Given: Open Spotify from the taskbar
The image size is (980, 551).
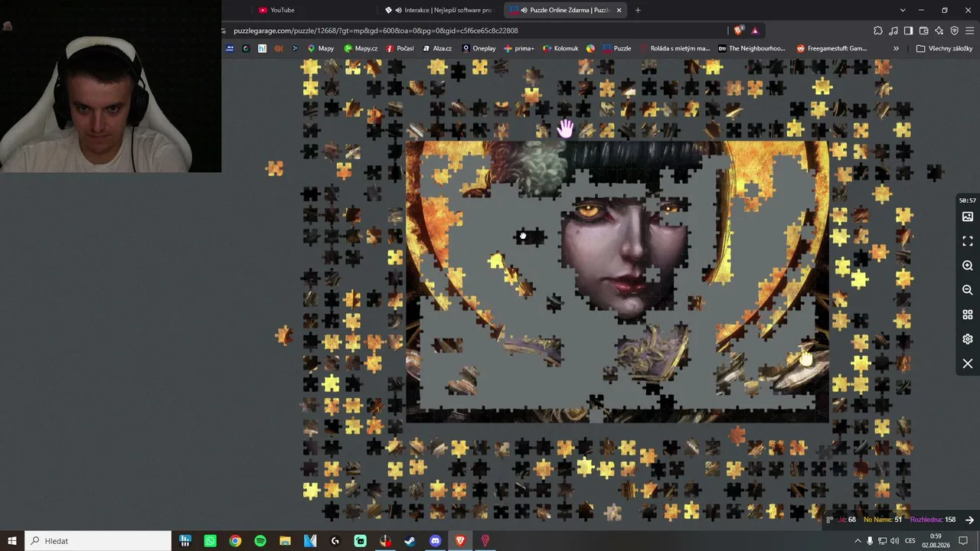Looking at the screenshot, I should 260,541.
